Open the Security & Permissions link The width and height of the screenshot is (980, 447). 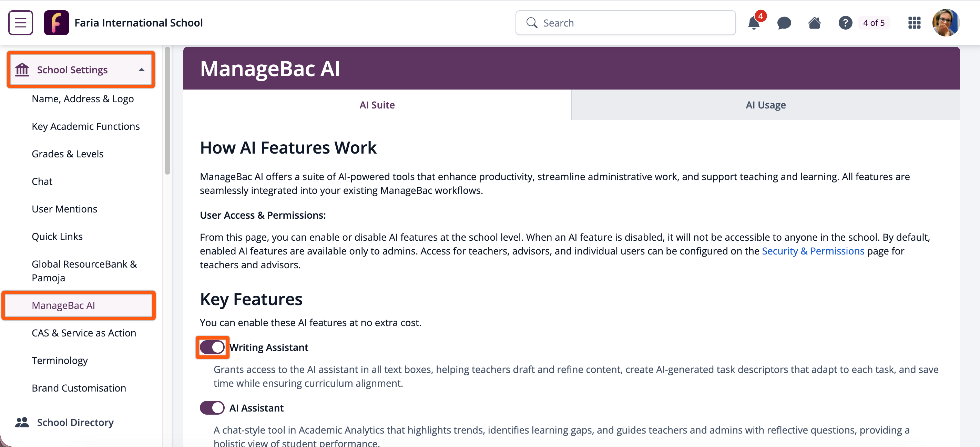point(813,251)
